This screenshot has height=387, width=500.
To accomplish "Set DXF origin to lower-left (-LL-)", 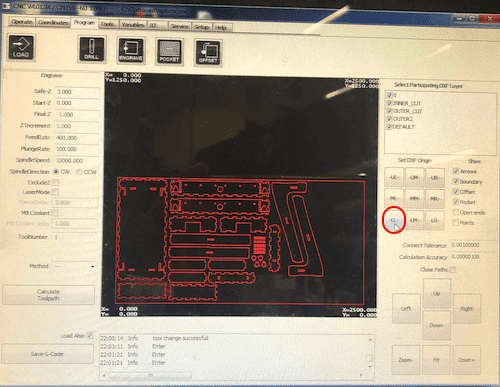I will (x=394, y=220).
